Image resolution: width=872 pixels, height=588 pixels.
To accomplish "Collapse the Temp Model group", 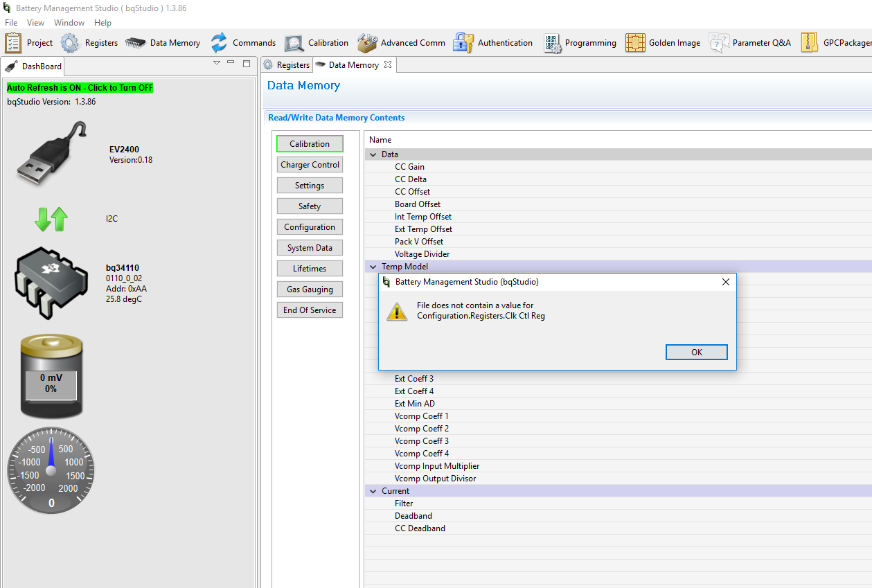I will (373, 267).
